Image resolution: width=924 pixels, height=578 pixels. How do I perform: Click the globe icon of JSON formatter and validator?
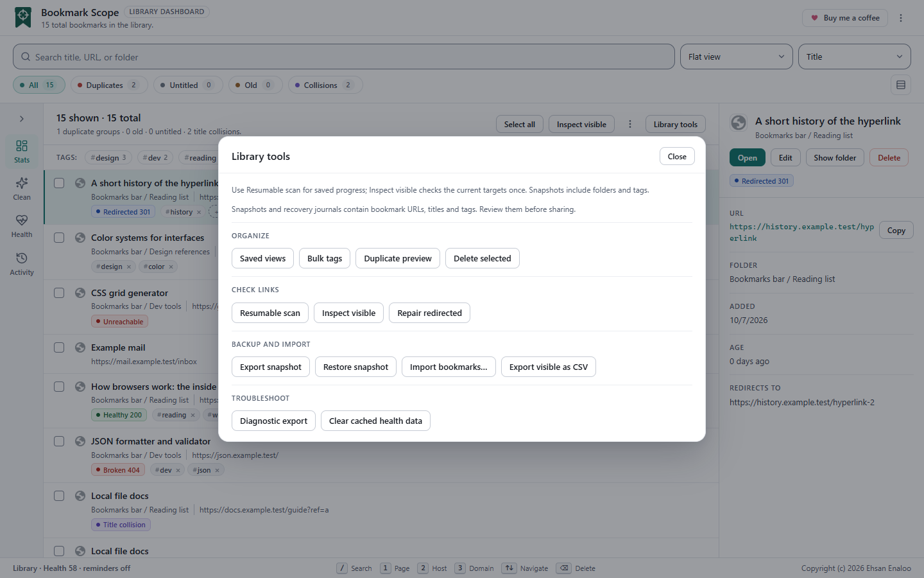(x=80, y=441)
